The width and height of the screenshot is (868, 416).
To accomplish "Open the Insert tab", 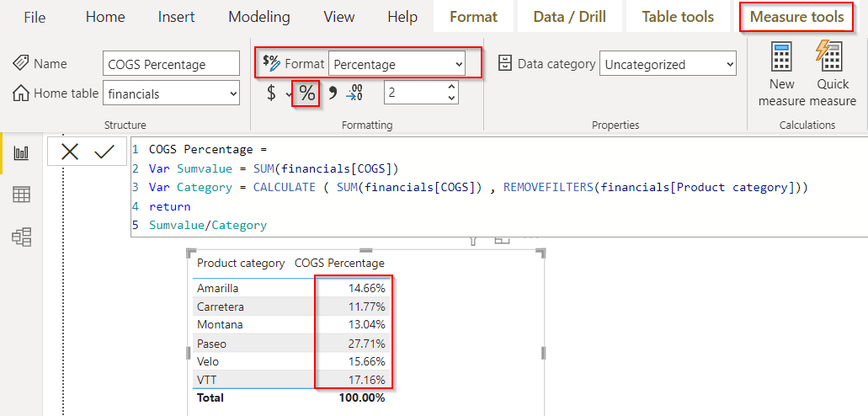I will point(176,17).
